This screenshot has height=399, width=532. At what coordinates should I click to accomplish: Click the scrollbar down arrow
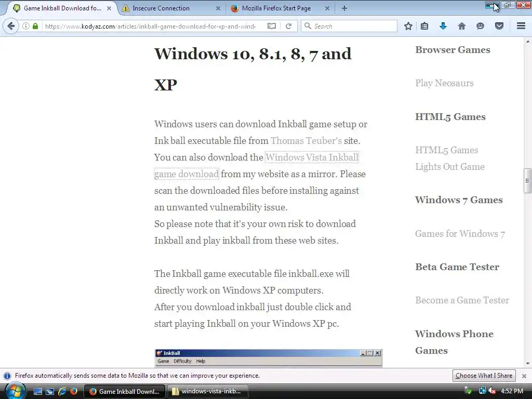[527, 364]
